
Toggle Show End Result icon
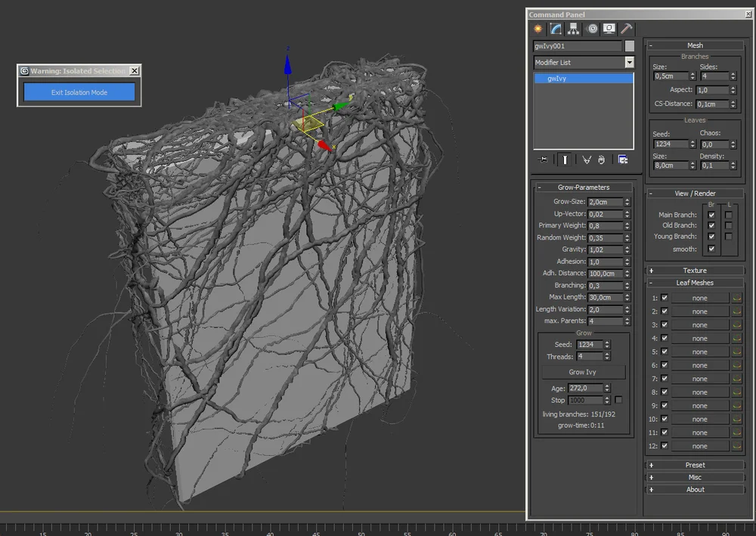pos(565,160)
